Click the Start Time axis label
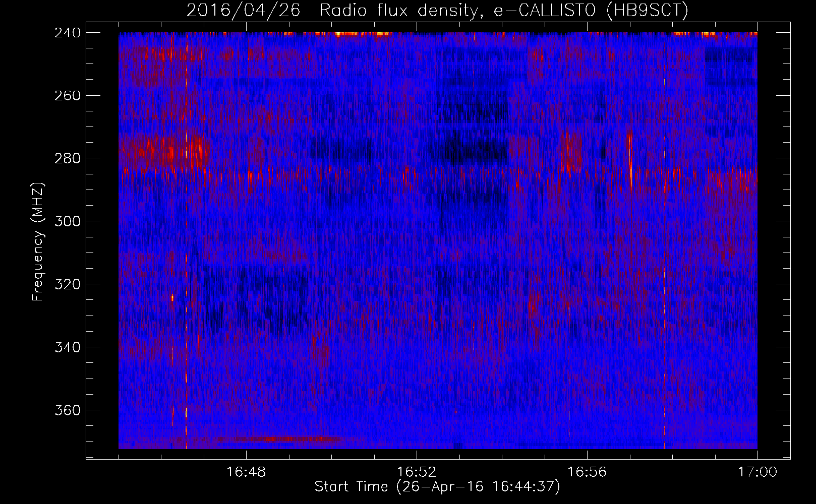816x504 pixels. coord(437,487)
